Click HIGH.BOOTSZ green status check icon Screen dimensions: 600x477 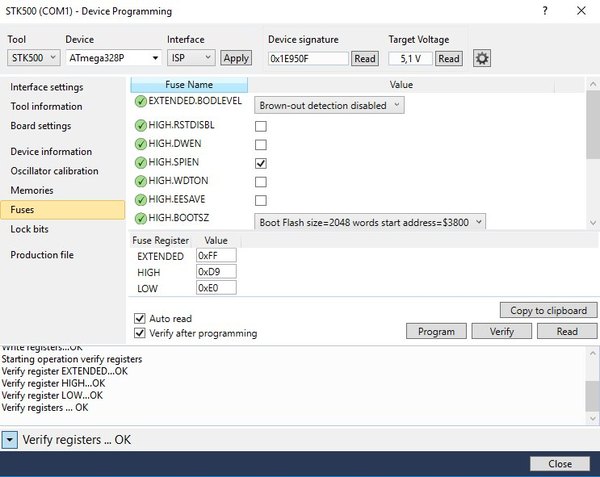tap(141, 218)
